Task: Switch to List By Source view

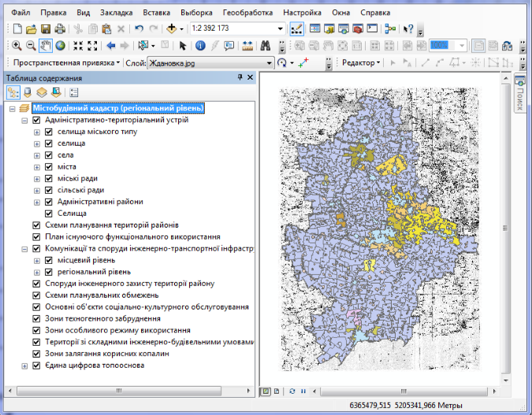Action: pyautogui.click(x=28, y=92)
